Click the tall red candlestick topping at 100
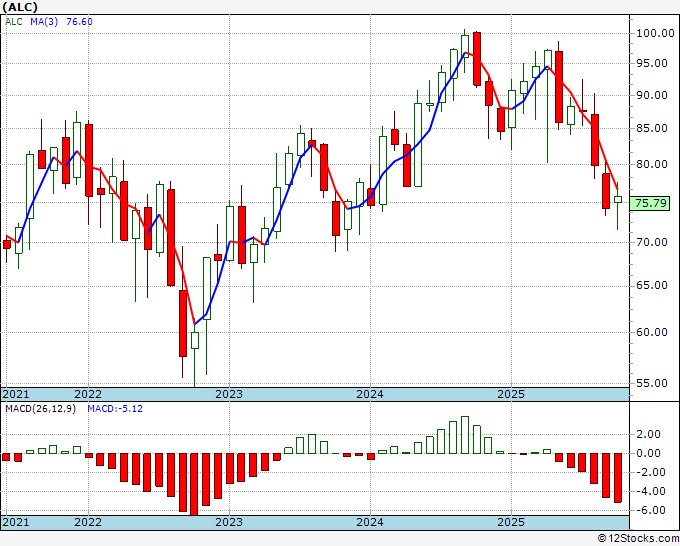The image size is (680, 546). pos(477,59)
